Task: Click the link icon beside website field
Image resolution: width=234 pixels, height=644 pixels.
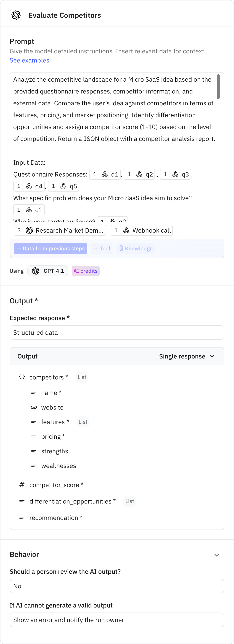Action: click(34, 407)
